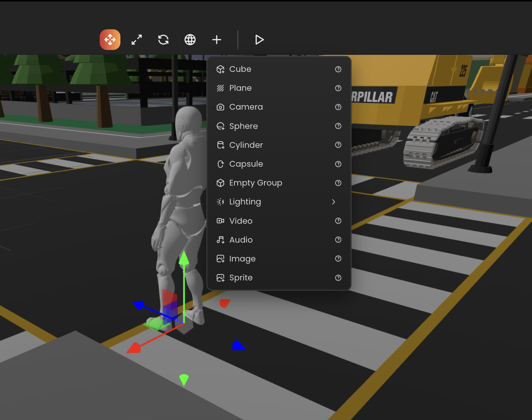
Task: Toggle world space globe icon
Action: 190,40
